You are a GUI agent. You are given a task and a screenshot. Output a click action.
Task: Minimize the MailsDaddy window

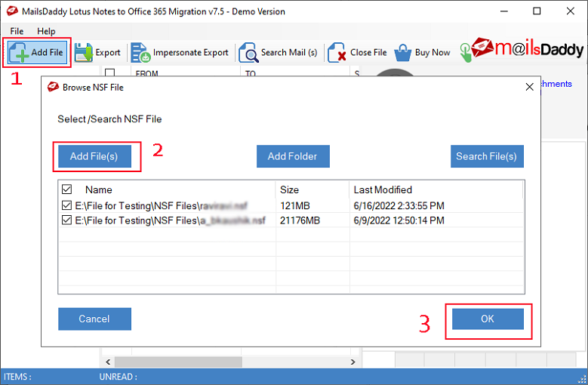504,11
